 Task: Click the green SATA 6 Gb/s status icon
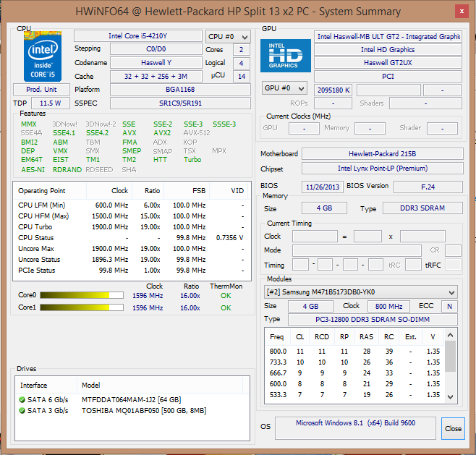[x=22, y=400]
